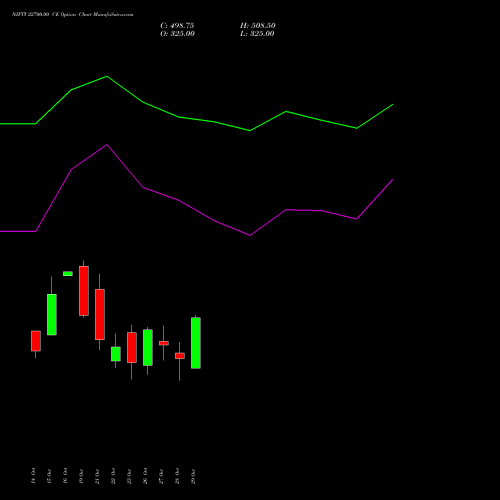The width and height of the screenshot is (500, 500).
Task: Click the small green candlestick for 22 Oct
Action: pos(116,354)
